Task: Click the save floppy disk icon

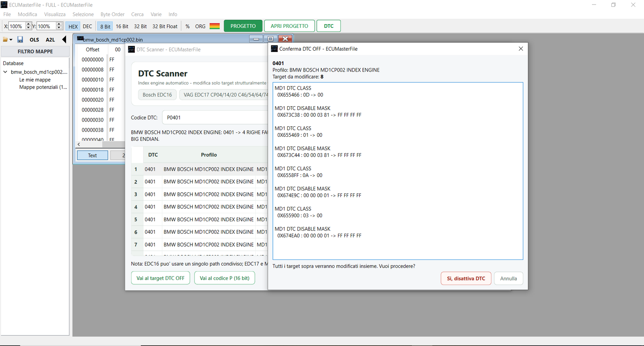Action: [20, 39]
